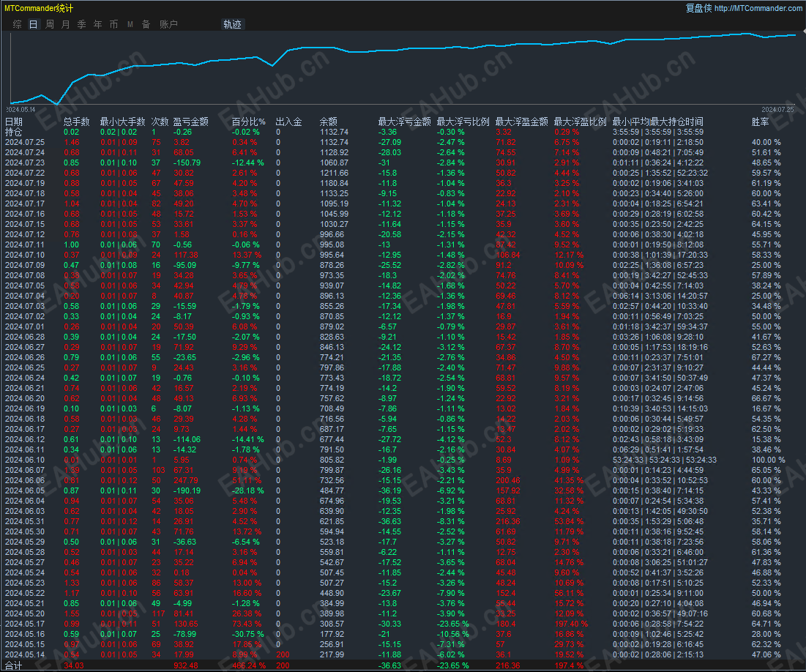The height and width of the screenshot is (672, 806).
Task: Click the 100.00 % win rate cell
Action: click(x=769, y=460)
